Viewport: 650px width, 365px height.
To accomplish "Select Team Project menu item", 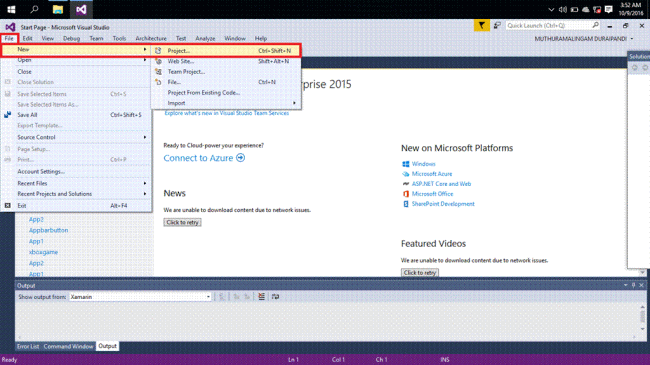I will tap(226, 71).
